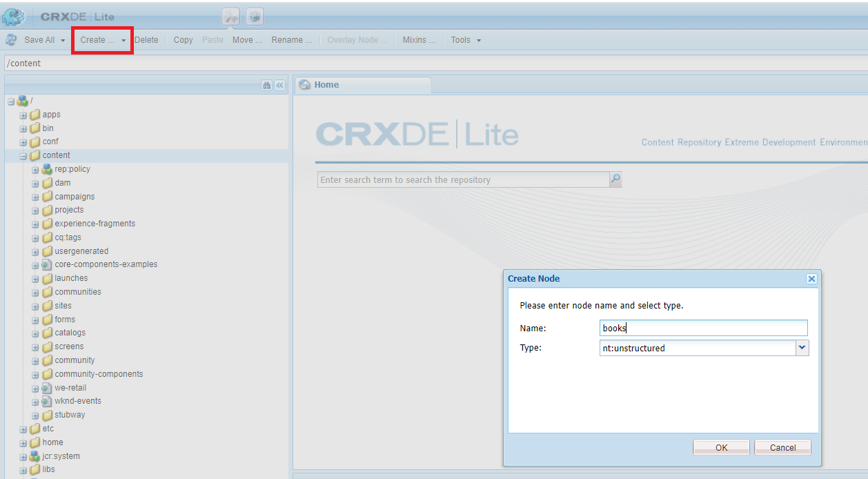868x479 pixels.
Task: Cancel the Create Node dialog
Action: 782,447
